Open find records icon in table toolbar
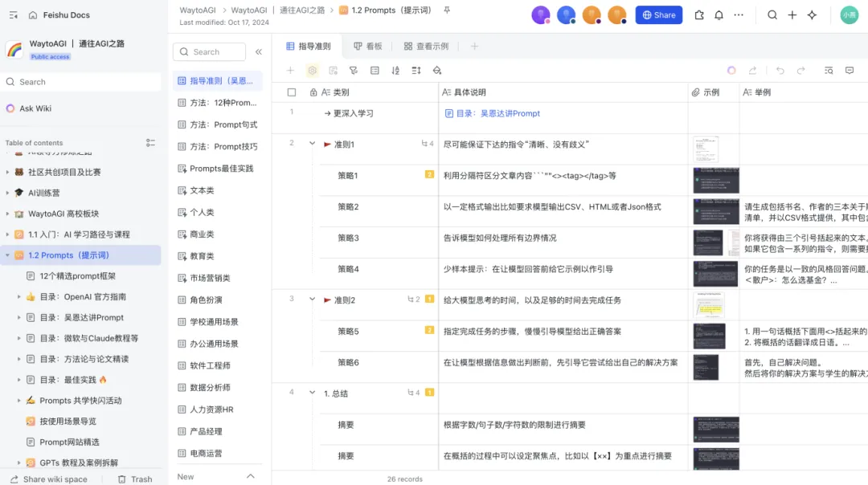Viewport: 868px width, 485px height. click(829, 70)
